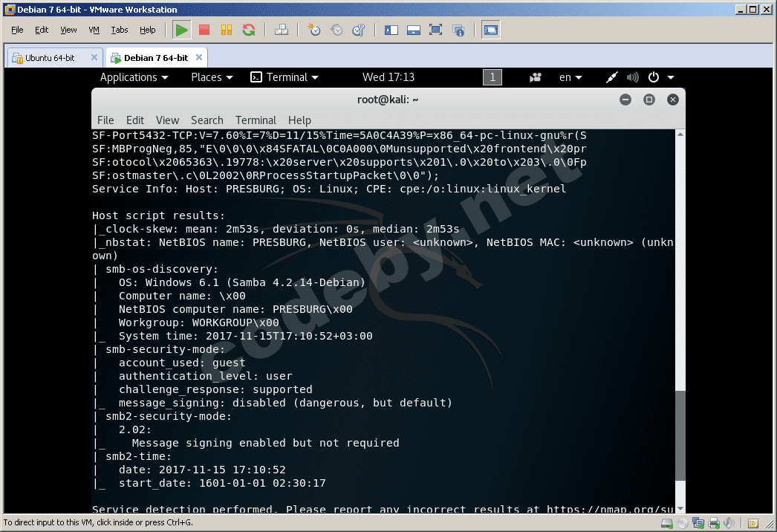The height and width of the screenshot is (532, 777).
Task: Open VMware Help menu
Action: (148, 30)
